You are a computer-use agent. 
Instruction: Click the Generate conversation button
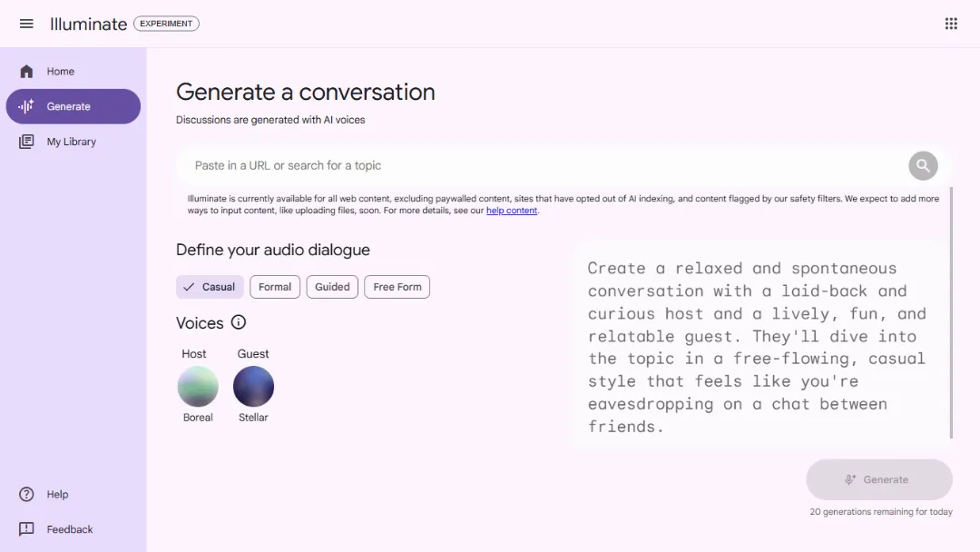click(878, 479)
